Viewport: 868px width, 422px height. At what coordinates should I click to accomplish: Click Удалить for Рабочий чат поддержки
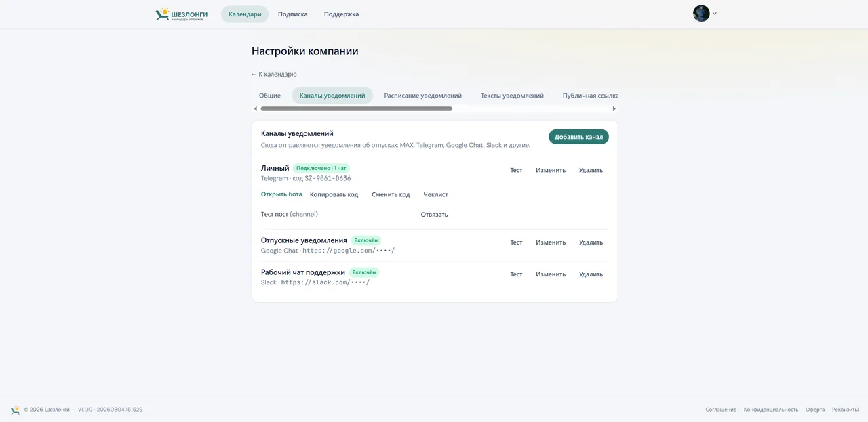pos(591,274)
